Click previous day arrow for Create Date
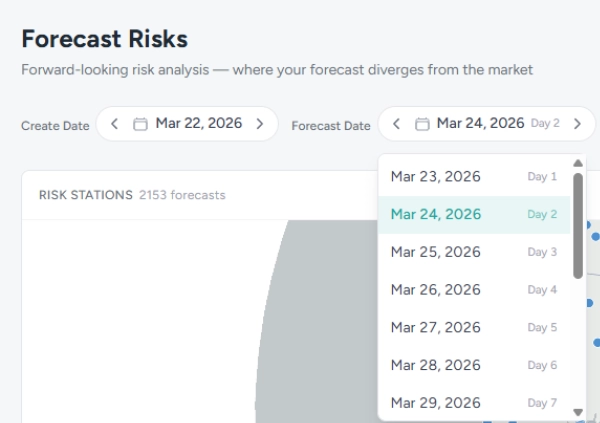 [x=114, y=124]
